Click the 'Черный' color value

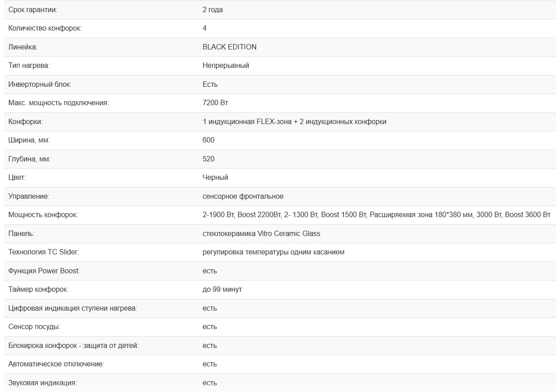coord(215,178)
